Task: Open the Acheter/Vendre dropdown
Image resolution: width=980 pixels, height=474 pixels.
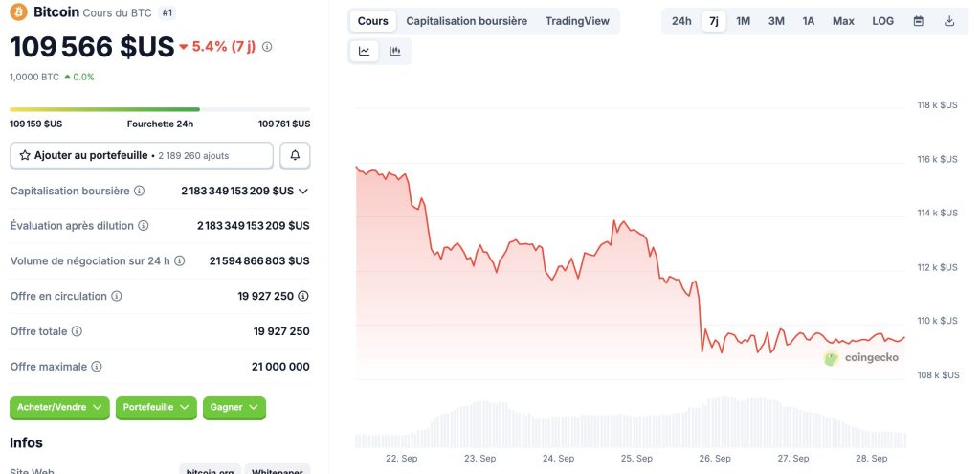Action: [x=59, y=407]
